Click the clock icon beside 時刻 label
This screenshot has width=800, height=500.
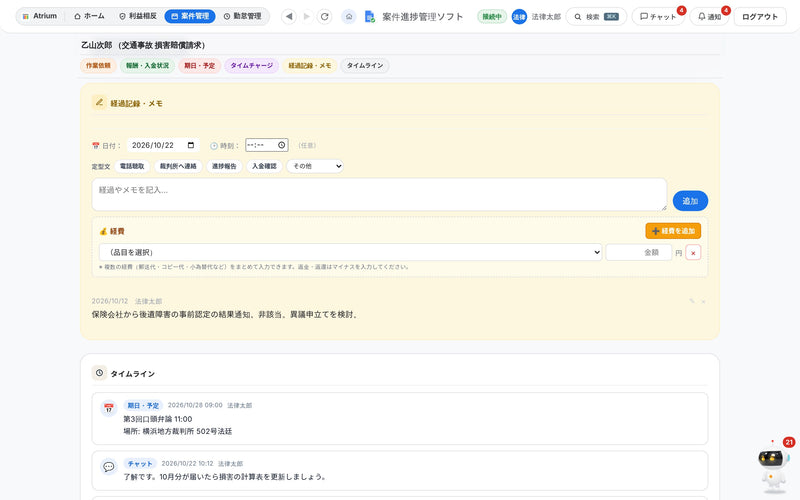214,146
